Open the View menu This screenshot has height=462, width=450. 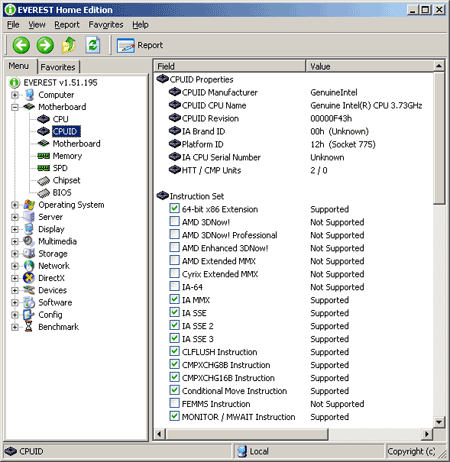click(37, 25)
